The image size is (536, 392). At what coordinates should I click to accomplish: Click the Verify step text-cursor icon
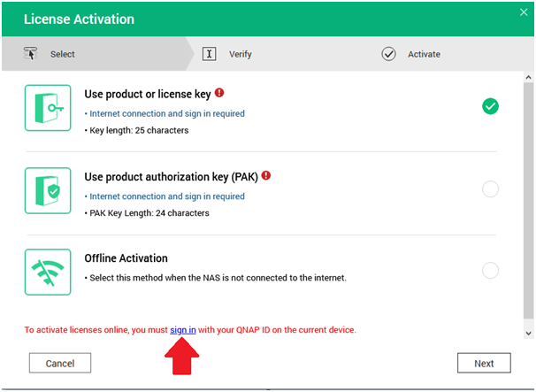click(x=210, y=54)
